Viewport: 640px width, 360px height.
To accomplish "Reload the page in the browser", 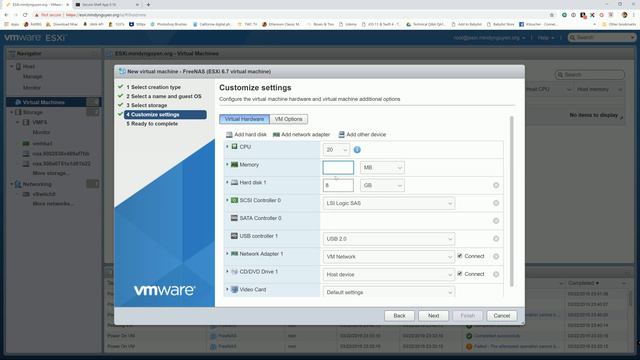I will click(x=25, y=15).
